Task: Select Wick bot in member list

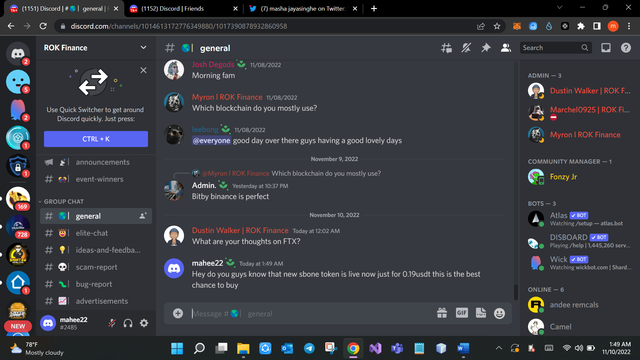Action: (x=579, y=263)
